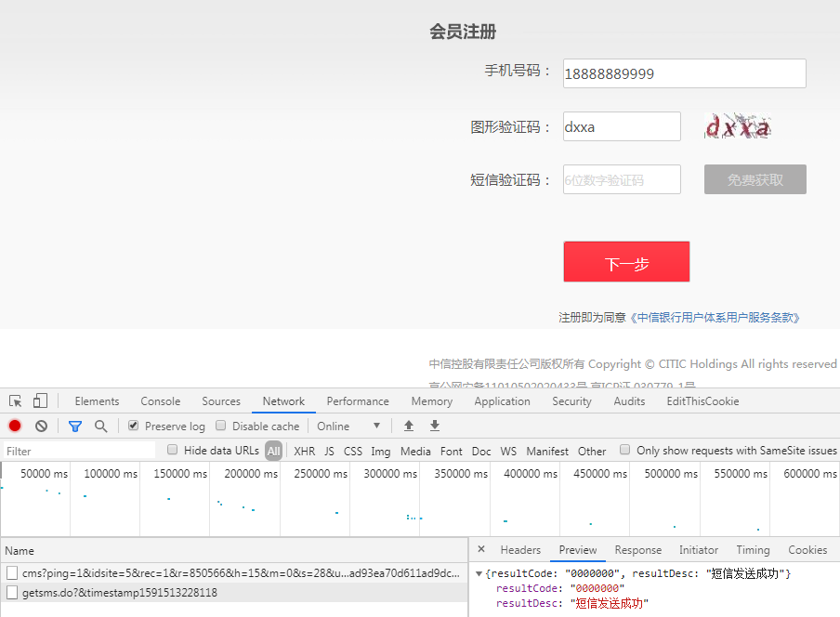This screenshot has height=617, width=840.
Task: Enable the Disable cache checkbox
Action: (221, 426)
